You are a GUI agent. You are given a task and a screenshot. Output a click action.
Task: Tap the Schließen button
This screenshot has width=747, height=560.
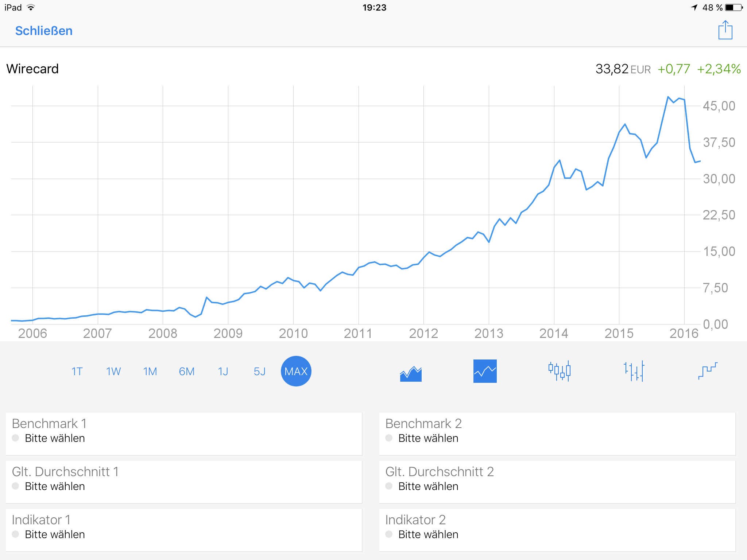(44, 31)
